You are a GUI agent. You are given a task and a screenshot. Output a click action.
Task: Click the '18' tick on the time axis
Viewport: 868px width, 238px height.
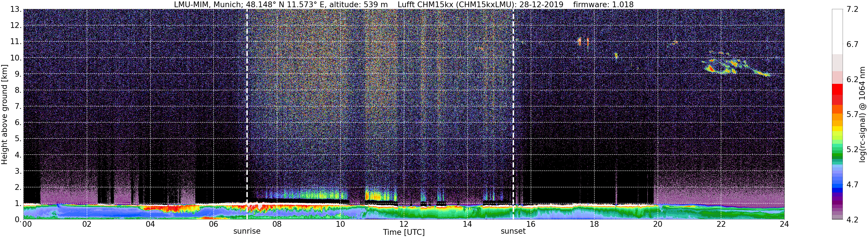(x=594, y=224)
